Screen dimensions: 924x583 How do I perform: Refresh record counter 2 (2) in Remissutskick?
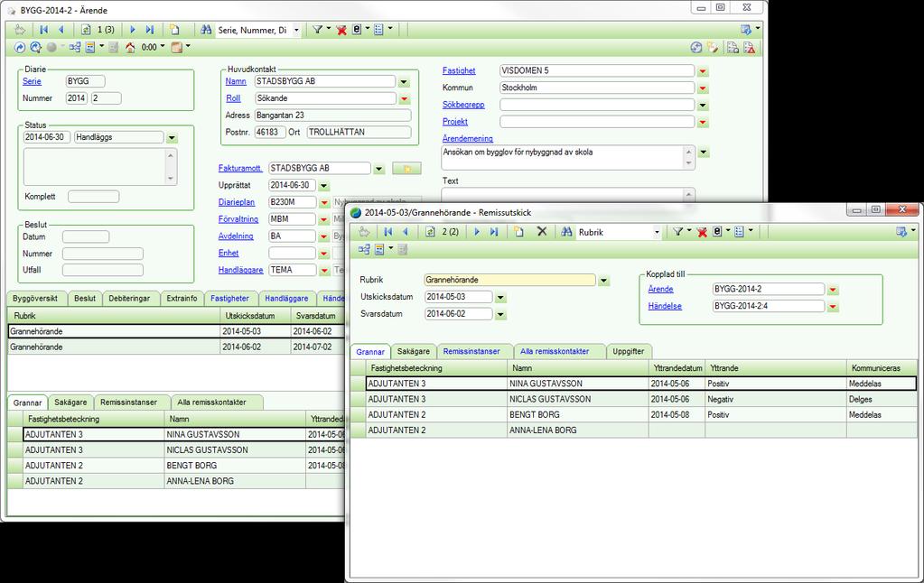pos(430,232)
